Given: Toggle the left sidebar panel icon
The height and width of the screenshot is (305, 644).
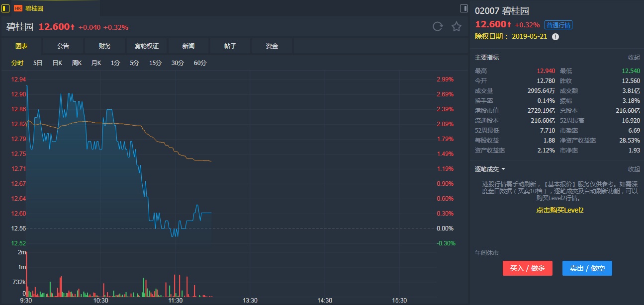Looking at the screenshot, I should [x=6, y=8].
